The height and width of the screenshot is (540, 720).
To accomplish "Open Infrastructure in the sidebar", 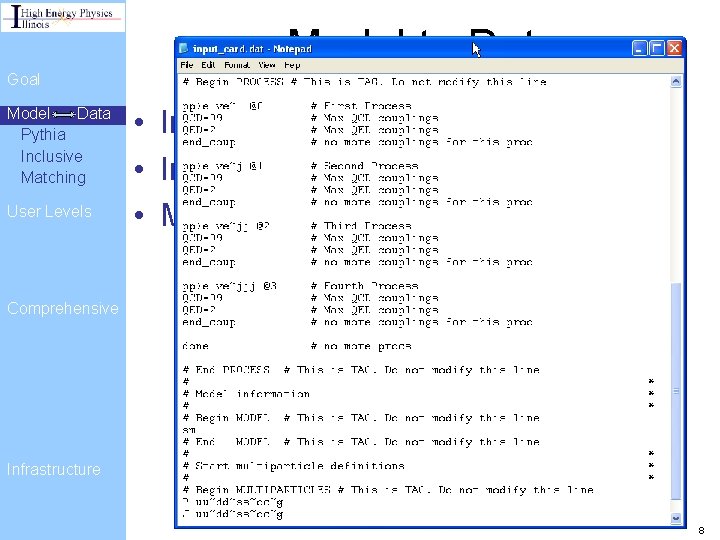I will pyautogui.click(x=53, y=469).
